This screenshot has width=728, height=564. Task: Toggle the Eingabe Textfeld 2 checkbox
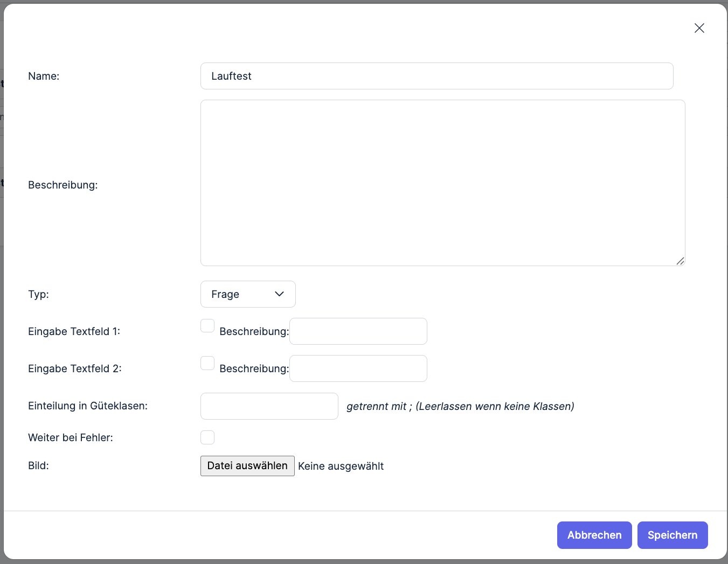[x=207, y=363]
